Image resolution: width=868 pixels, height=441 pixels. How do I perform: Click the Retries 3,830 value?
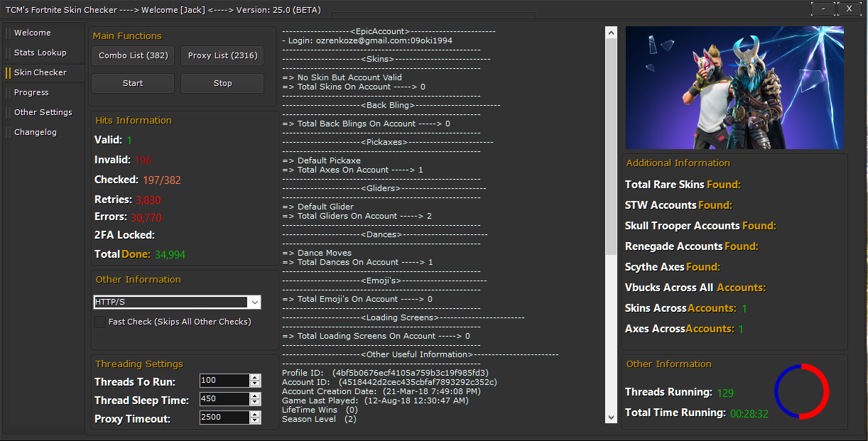148,200
